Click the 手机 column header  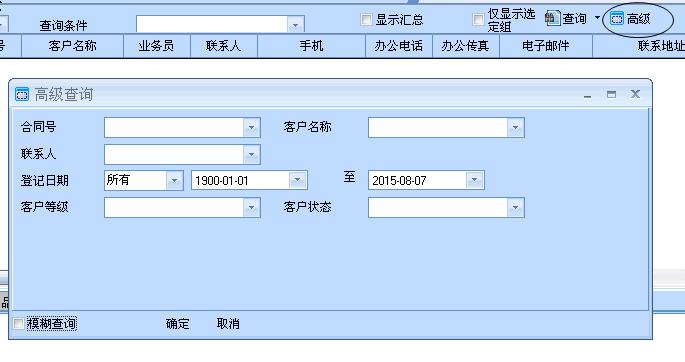[x=311, y=46]
